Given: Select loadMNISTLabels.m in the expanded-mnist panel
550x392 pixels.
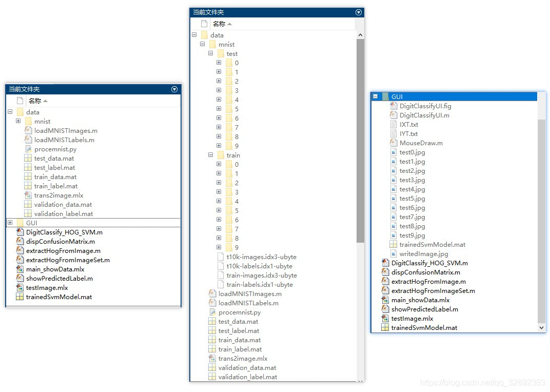Looking at the screenshot, I should click(249, 303).
